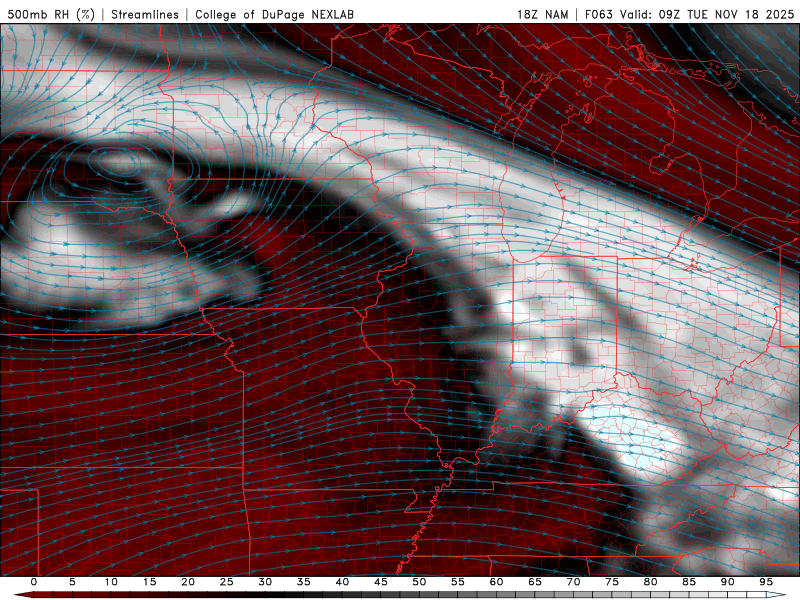The width and height of the screenshot is (800, 600).
Task: Select the "Streamlines" label in header
Action: [145, 14]
